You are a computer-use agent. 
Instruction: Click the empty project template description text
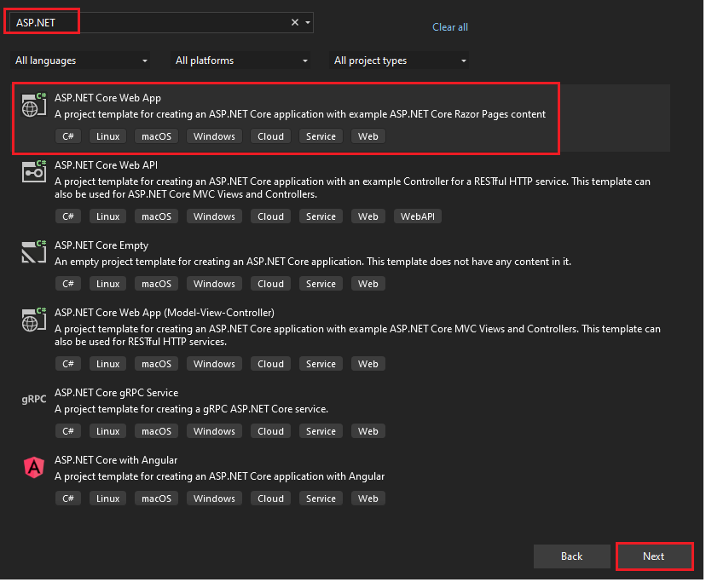pyautogui.click(x=313, y=262)
